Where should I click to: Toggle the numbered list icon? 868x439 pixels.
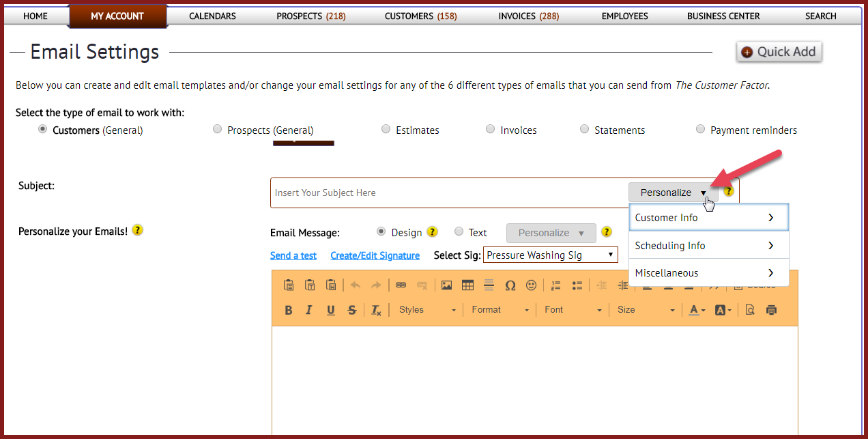(555, 285)
